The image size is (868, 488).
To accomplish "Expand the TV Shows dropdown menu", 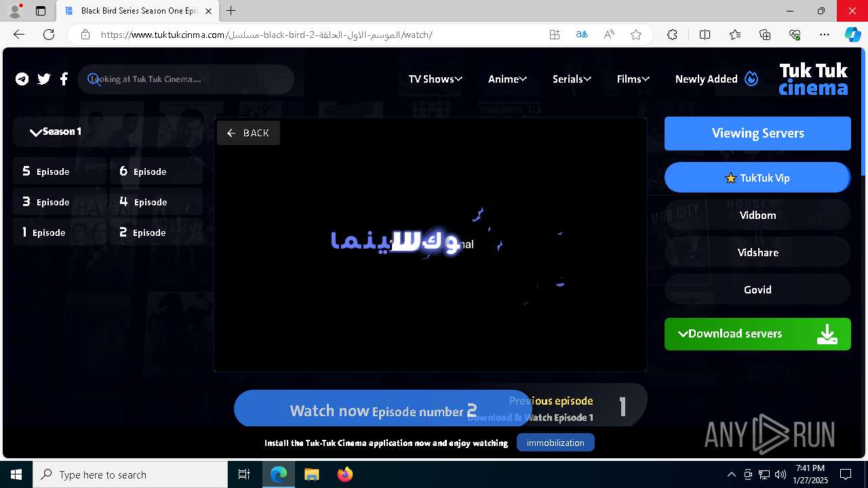I will (435, 79).
